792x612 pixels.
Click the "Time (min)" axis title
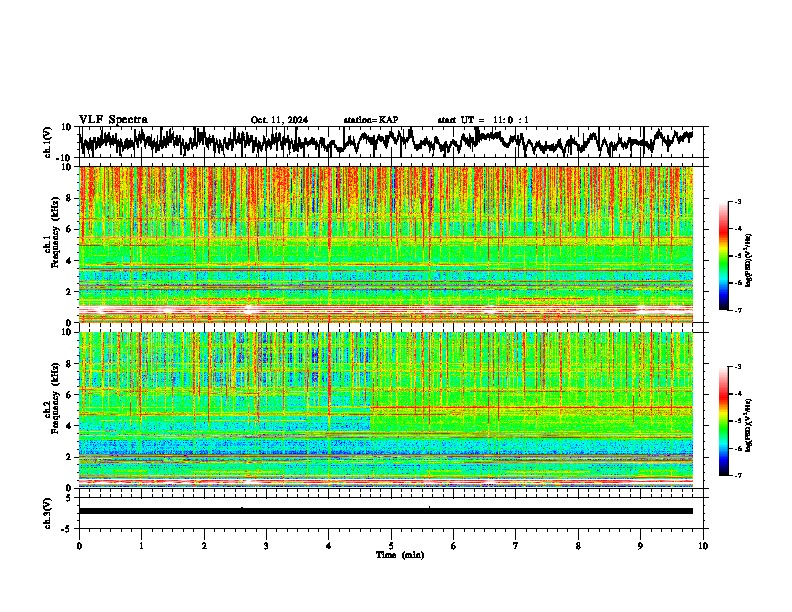click(x=400, y=555)
